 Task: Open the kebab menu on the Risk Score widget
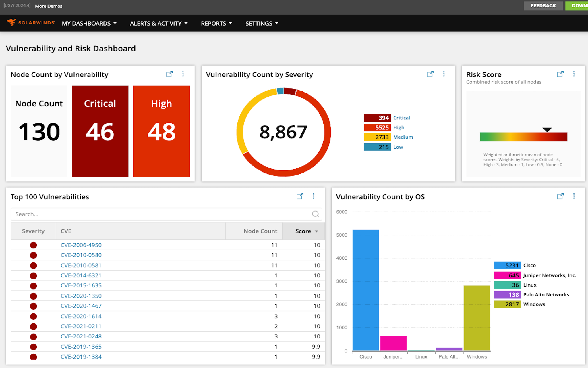(574, 74)
